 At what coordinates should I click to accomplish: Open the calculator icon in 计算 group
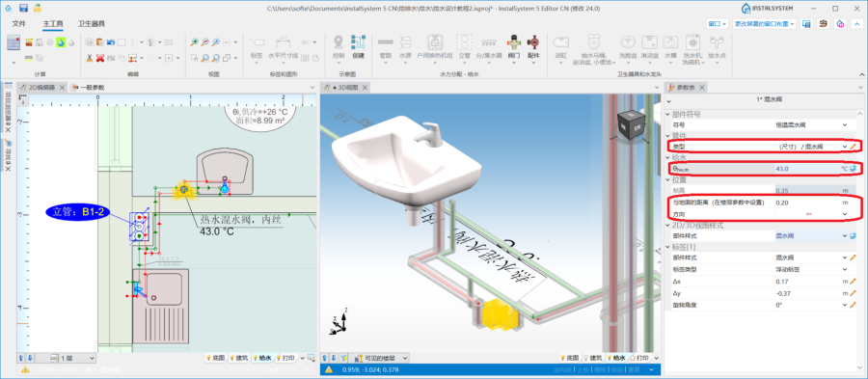pos(14,42)
